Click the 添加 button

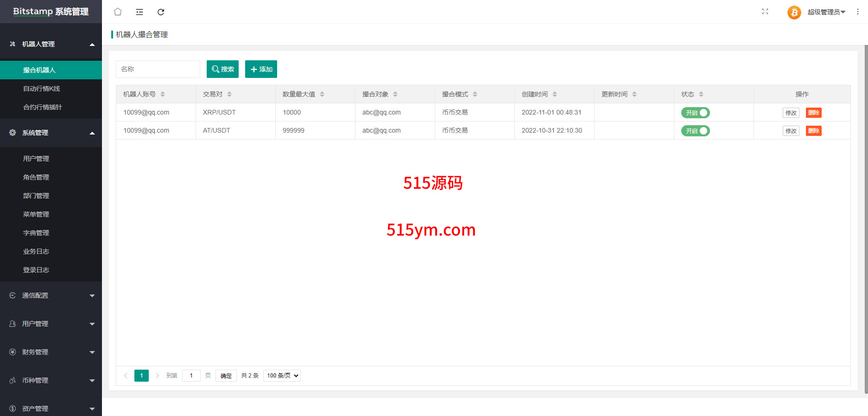261,69
